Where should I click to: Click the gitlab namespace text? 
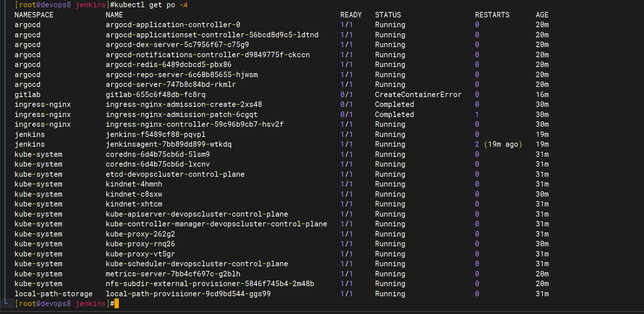pyautogui.click(x=28, y=95)
